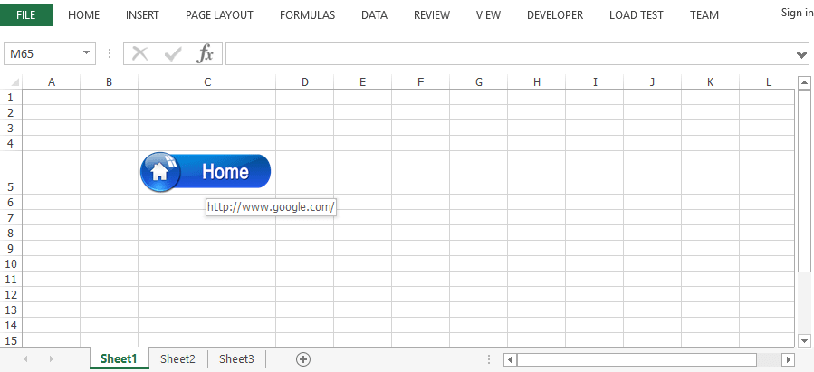Viewport: 814px width, 372px height.
Task: Select column D header
Action: [305, 82]
